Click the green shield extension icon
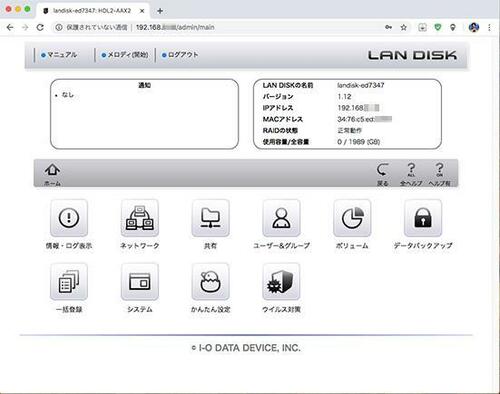The image size is (500, 394). pos(438,27)
